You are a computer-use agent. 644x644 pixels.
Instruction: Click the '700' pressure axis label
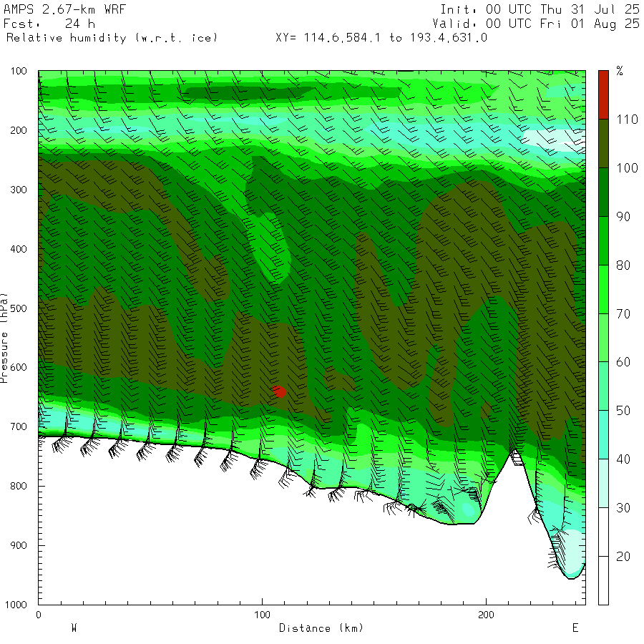[19, 426]
